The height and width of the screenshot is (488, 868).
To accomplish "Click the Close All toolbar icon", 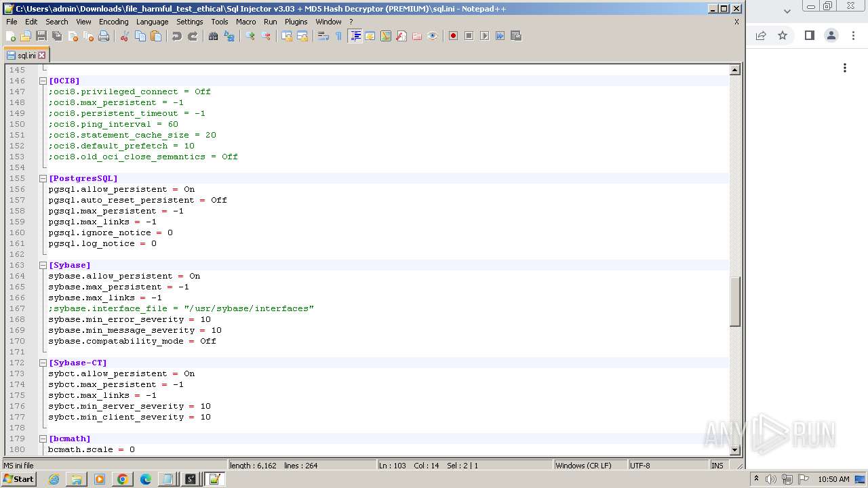I will [x=88, y=36].
